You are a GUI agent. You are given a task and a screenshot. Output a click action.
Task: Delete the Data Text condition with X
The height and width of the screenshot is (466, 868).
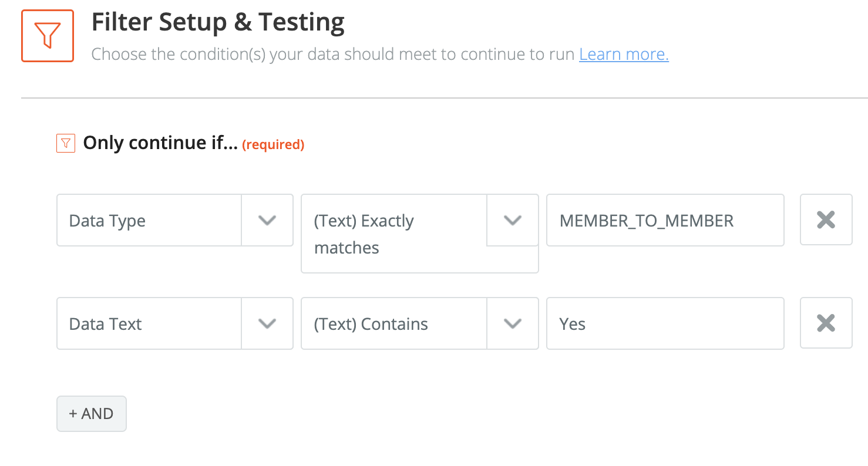pos(826,323)
